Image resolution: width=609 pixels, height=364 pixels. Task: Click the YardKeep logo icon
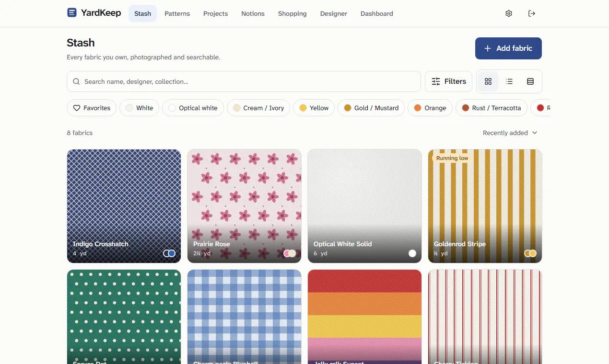[72, 13]
